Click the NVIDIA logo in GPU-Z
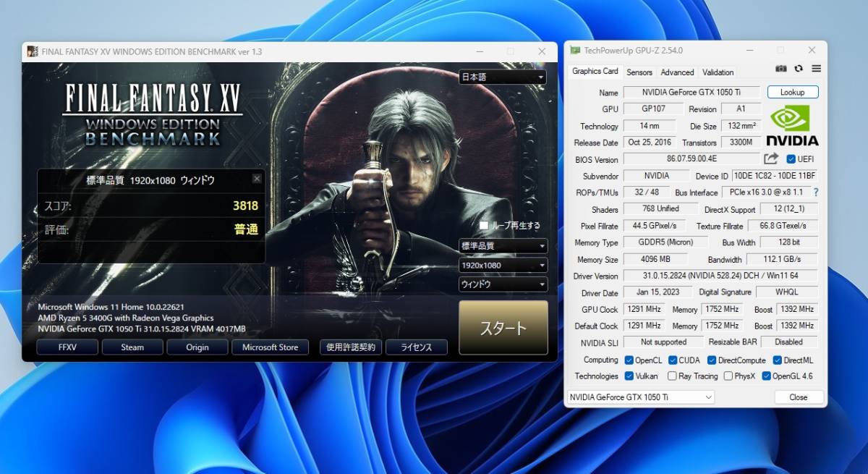The image size is (868, 474). (x=792, y=126)
